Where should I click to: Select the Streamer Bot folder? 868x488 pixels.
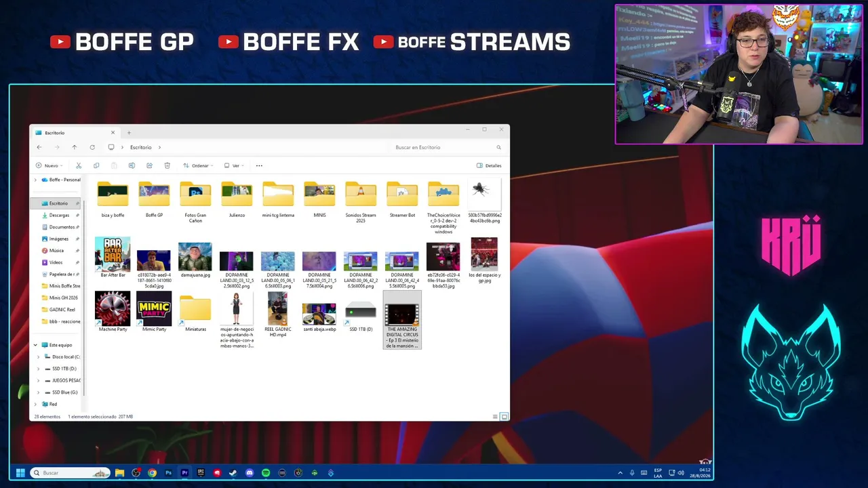(x=402, y=199)
